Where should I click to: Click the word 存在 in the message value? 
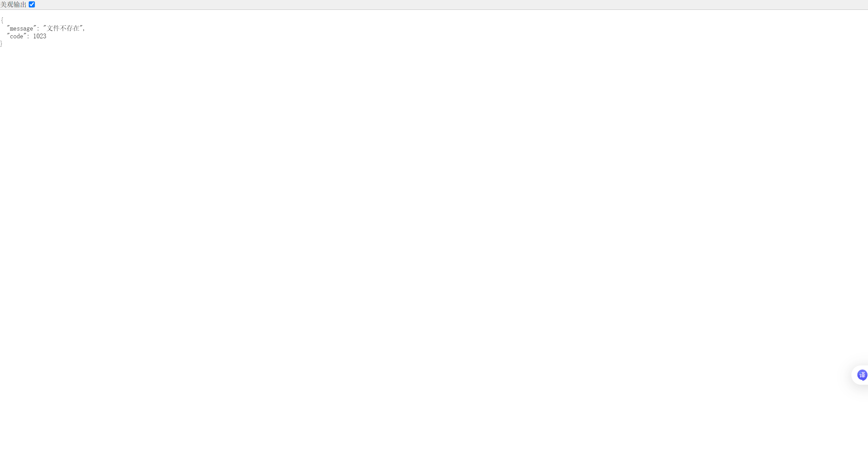click(x=73, y=28)
